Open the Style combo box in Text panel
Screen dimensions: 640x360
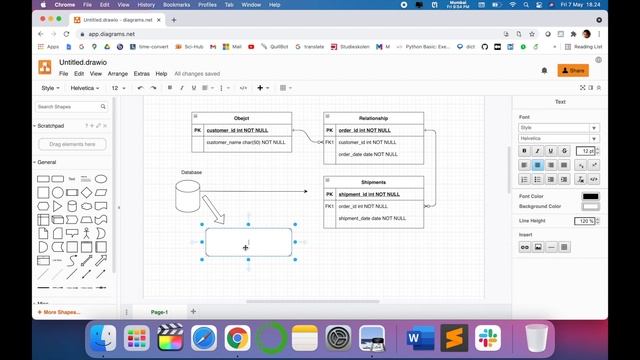[x=558, y=128]
